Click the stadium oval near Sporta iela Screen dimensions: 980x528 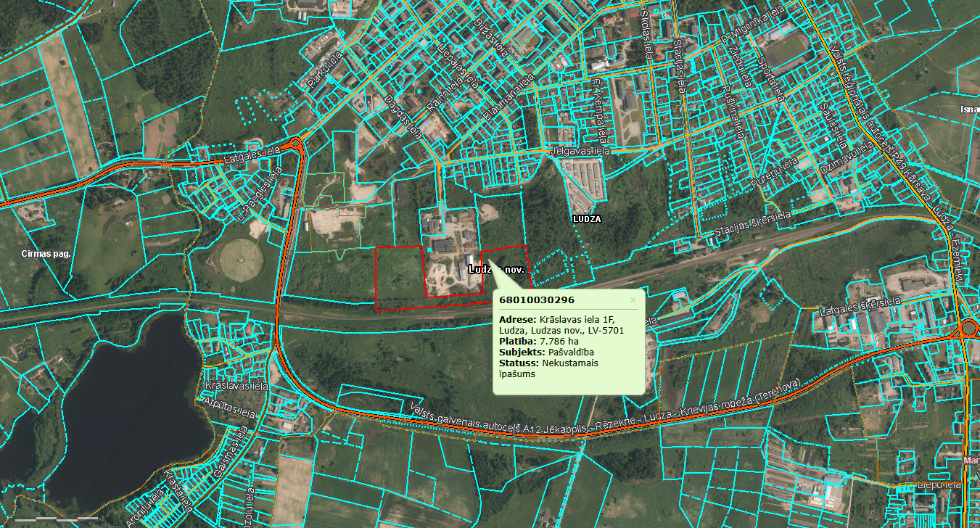(x=788, y=50)
